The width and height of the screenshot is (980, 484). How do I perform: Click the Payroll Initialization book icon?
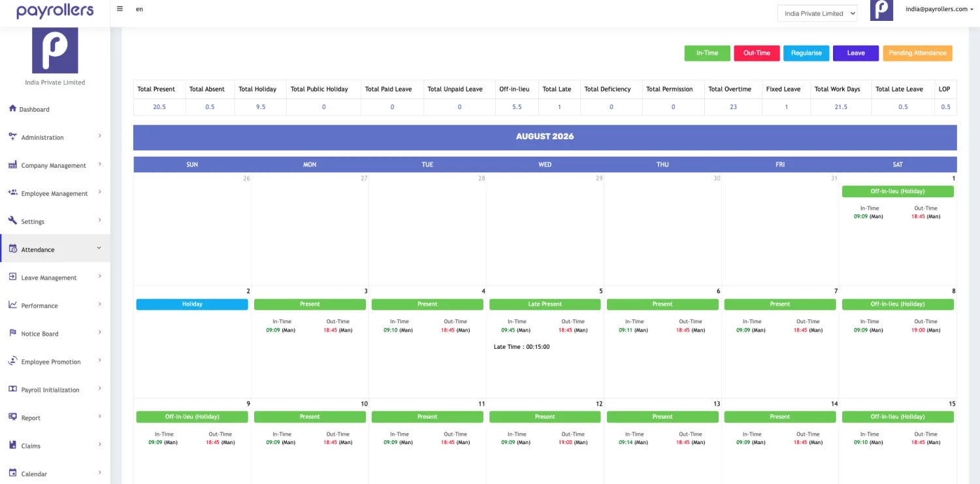point(12,389)
